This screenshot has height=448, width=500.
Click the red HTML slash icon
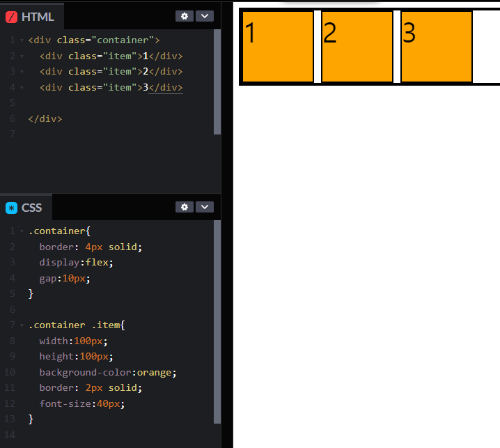click(x=11, y=17)
